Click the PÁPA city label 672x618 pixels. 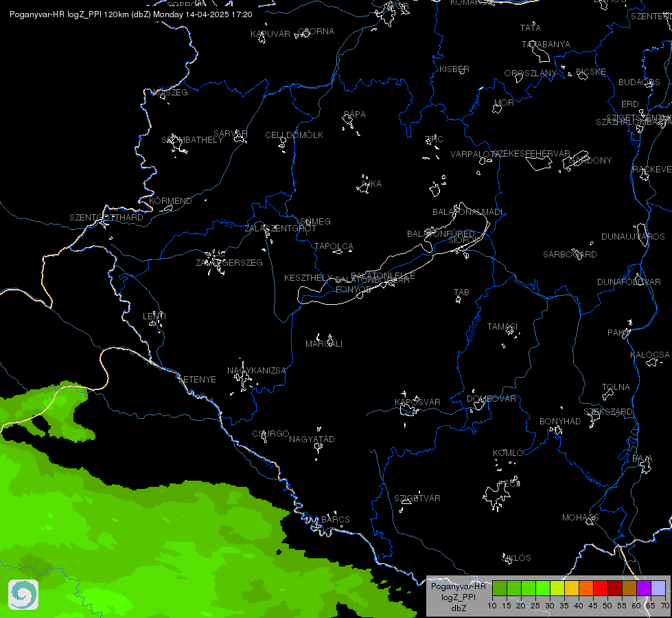coord(354,115)
